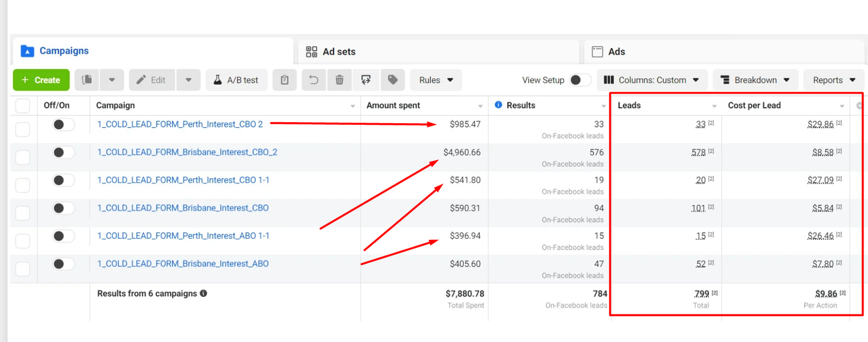868x342 pixels.
Task: Open the Columns: Custom dropdown
Action: tap(652, 80)
